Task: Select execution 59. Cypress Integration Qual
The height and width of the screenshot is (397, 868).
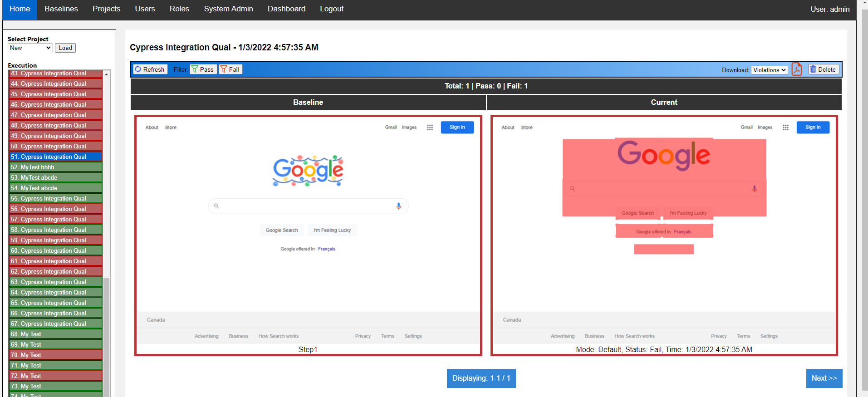Action: click(55, 240)
